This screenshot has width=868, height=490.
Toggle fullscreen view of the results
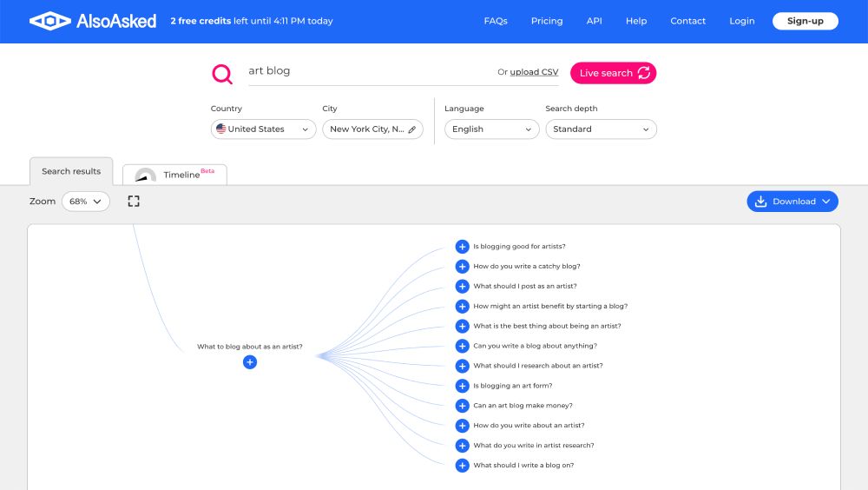[x=134, y=202]
